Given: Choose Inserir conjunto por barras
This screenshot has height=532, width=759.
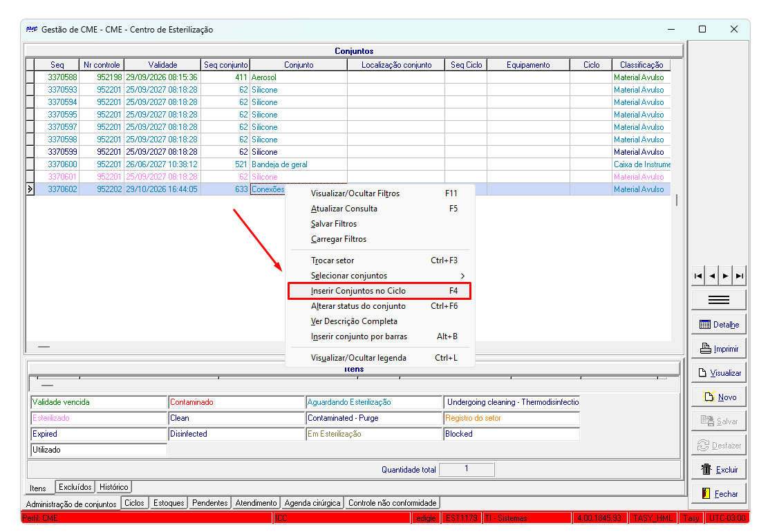Looking at the screenshot, I should (x=380, y=336).
